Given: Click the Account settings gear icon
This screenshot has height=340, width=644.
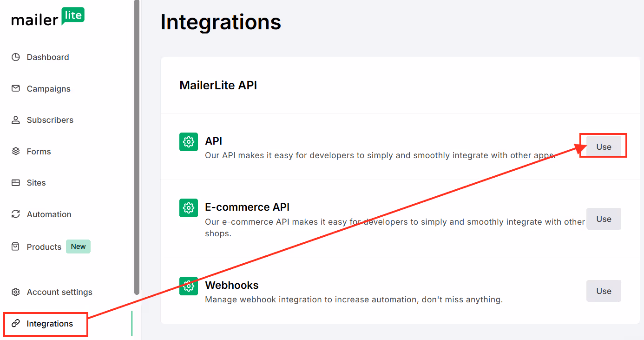Looking at the screenshot, I should tap(16, 292).
